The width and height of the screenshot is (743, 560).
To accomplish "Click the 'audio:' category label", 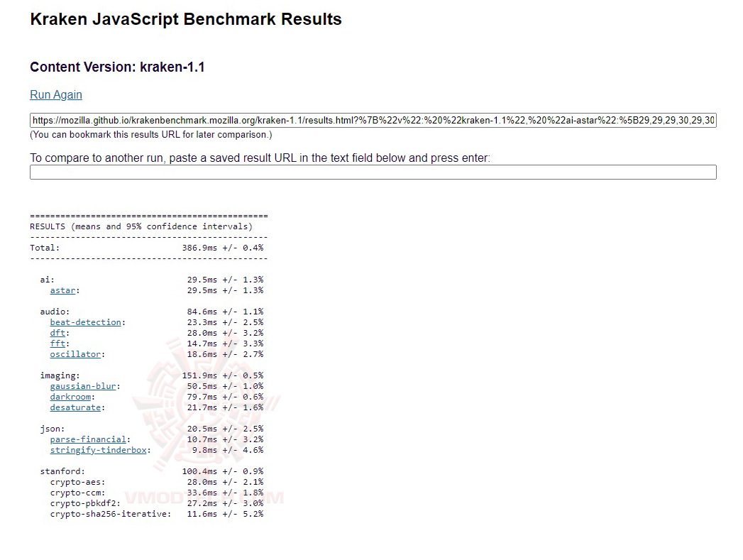I will click(55, 312).
